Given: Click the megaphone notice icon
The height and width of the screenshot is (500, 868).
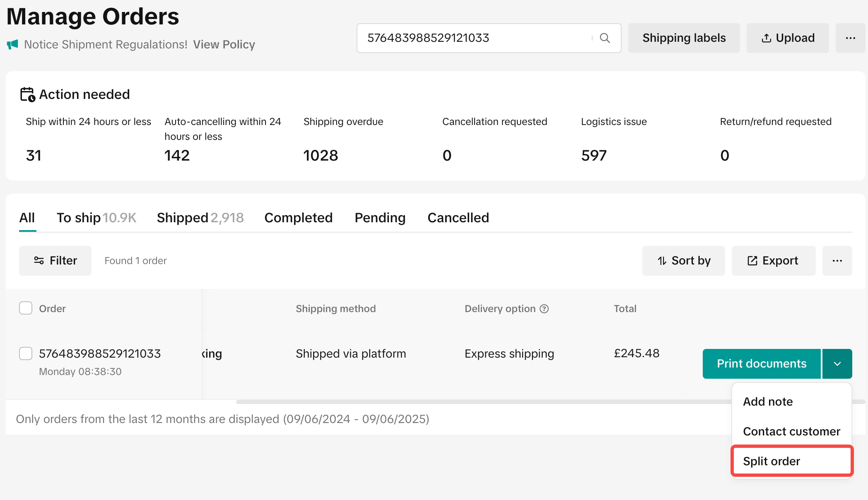Looking at the screenshot, I should point(12,44).
